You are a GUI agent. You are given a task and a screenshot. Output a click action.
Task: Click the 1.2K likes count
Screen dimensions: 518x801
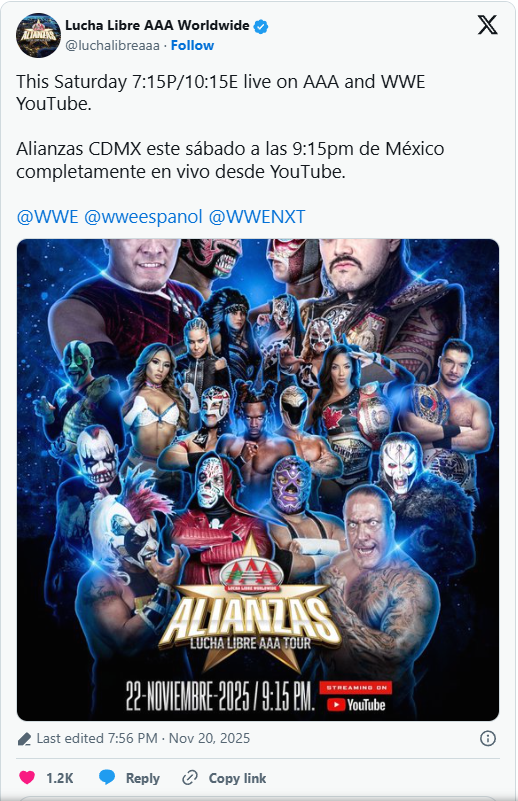(x=60, y=778)
